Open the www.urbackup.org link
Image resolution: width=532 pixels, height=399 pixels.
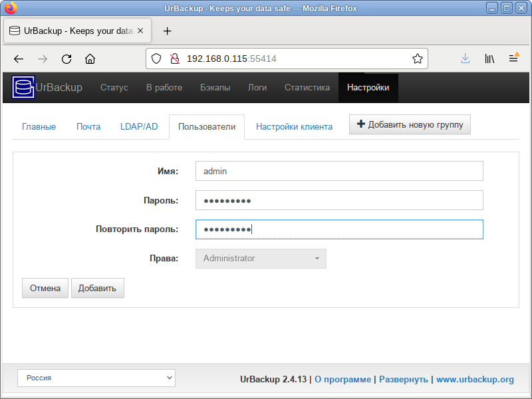click(475, 379)
